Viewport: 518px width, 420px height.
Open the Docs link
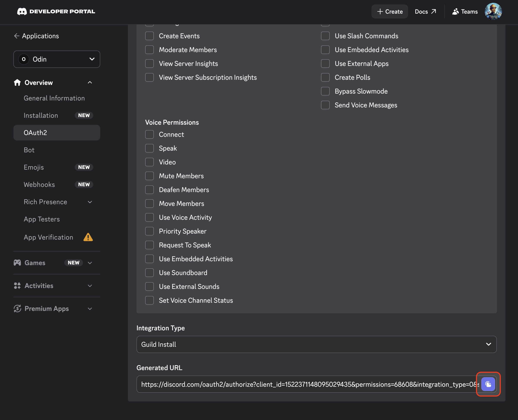[x=425, y=12]
